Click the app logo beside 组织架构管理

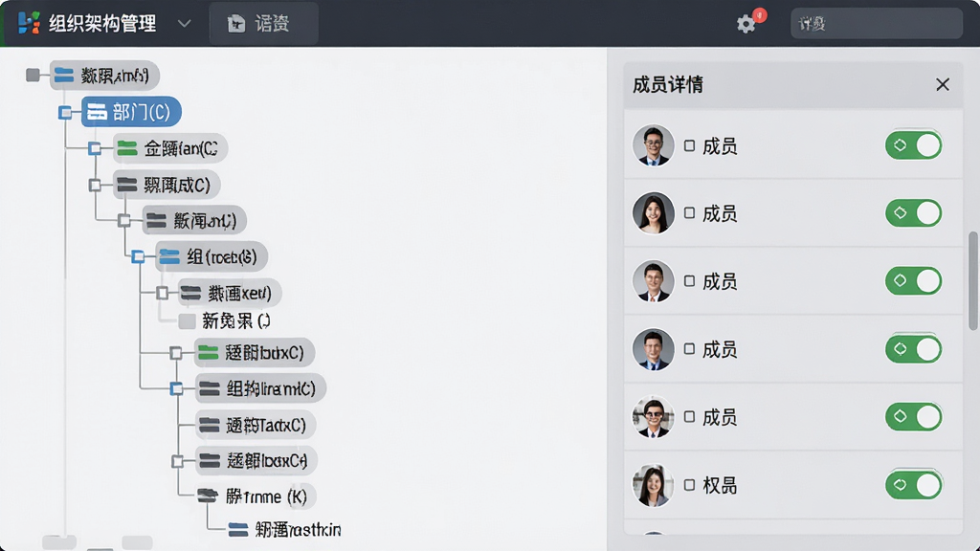(30, 23)
